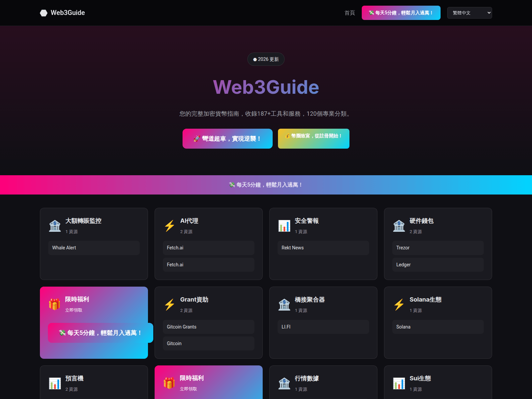532x399 pixels.
Task: Click the Sui生態 category title
Action: coord(420,378)
